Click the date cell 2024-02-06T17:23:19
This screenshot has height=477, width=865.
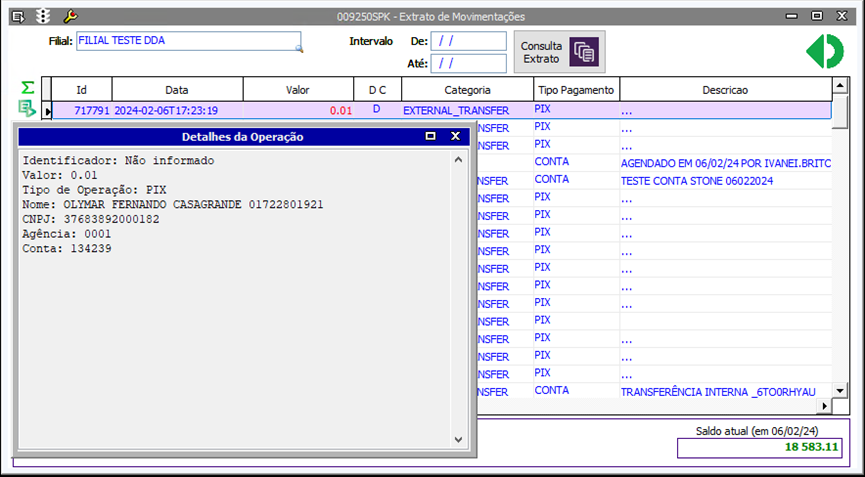177,110
